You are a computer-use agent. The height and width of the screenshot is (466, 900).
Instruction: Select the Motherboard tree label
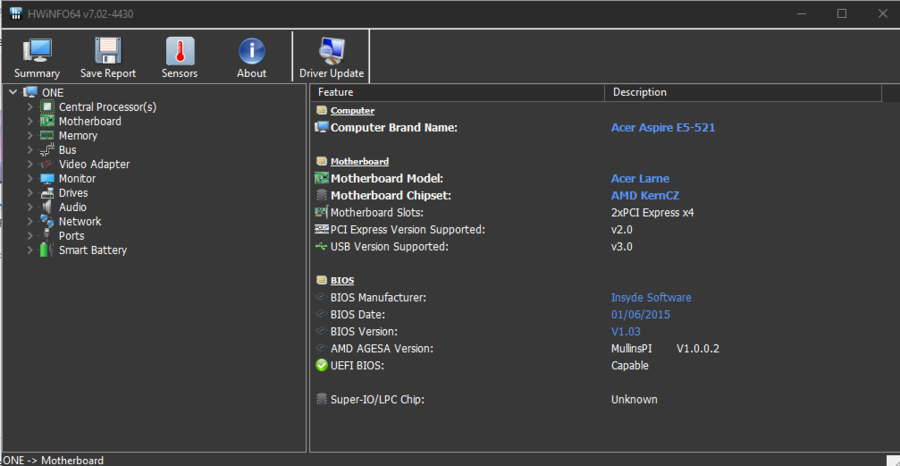coord(90,121)
